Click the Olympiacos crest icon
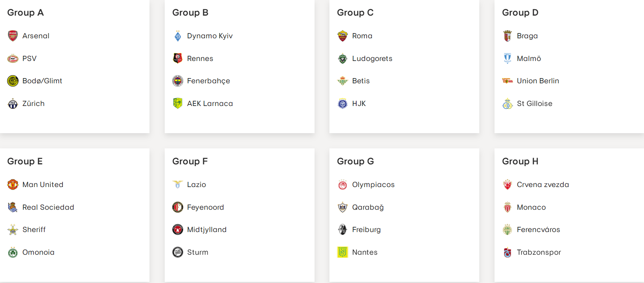644x283 pixels. click(342, 184)
